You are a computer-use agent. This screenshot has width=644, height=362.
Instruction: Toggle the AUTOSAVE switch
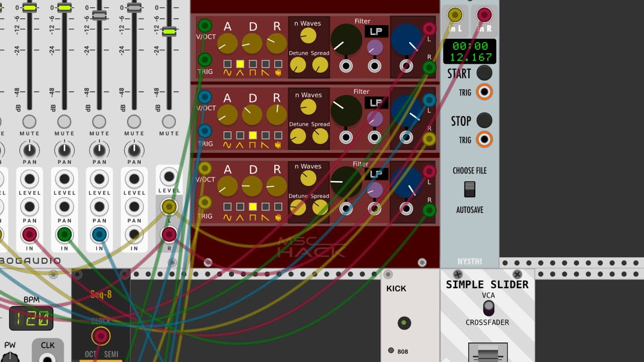click(x=469, y=190)
